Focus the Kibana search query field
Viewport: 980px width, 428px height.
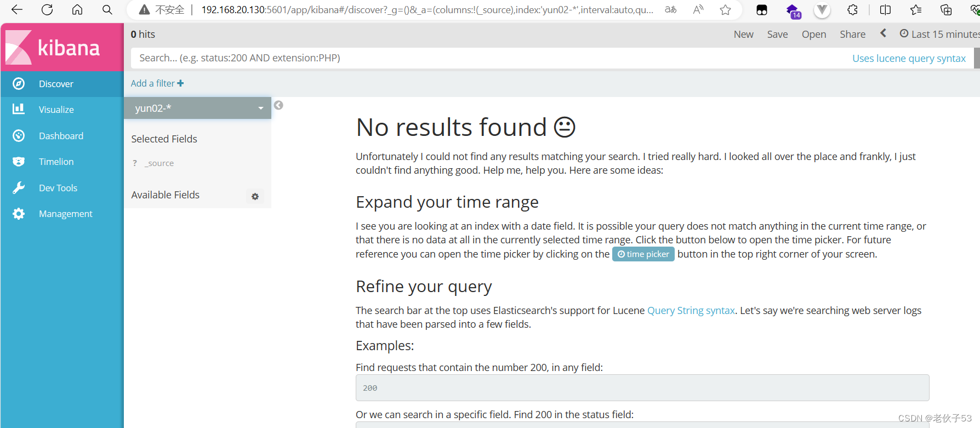click(488, 58)
